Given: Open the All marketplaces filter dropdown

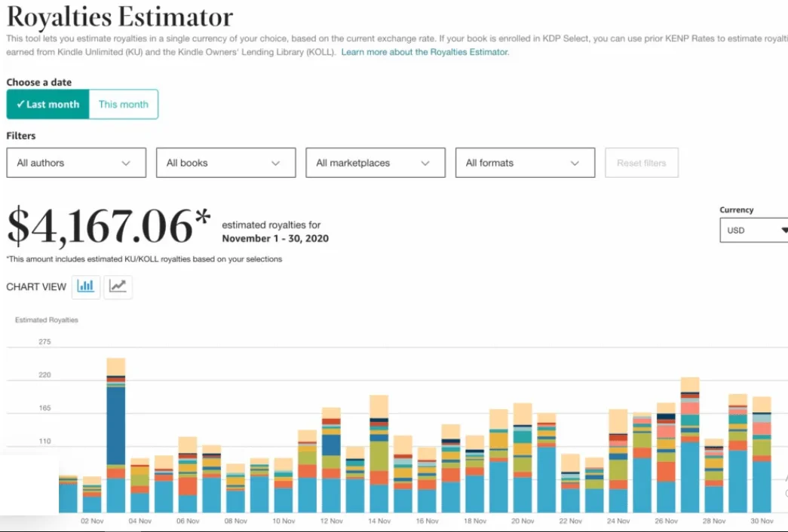Looking at the screenshot, I should tap(375, 162).
